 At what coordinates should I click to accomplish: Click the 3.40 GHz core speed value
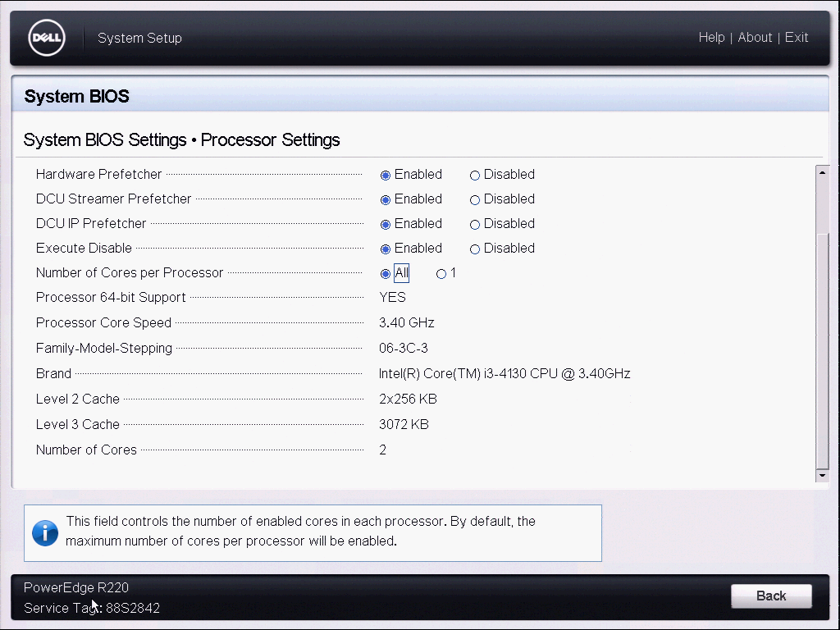(407, 322)
